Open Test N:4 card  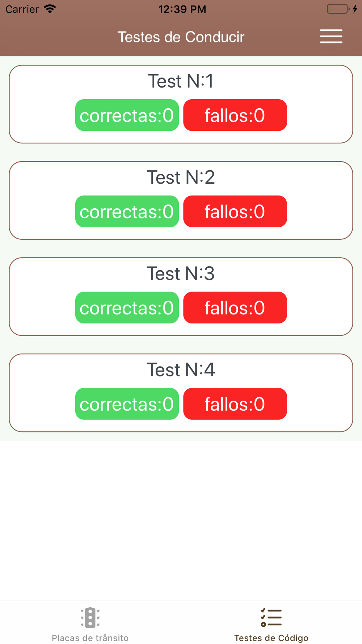coord(181,393)
